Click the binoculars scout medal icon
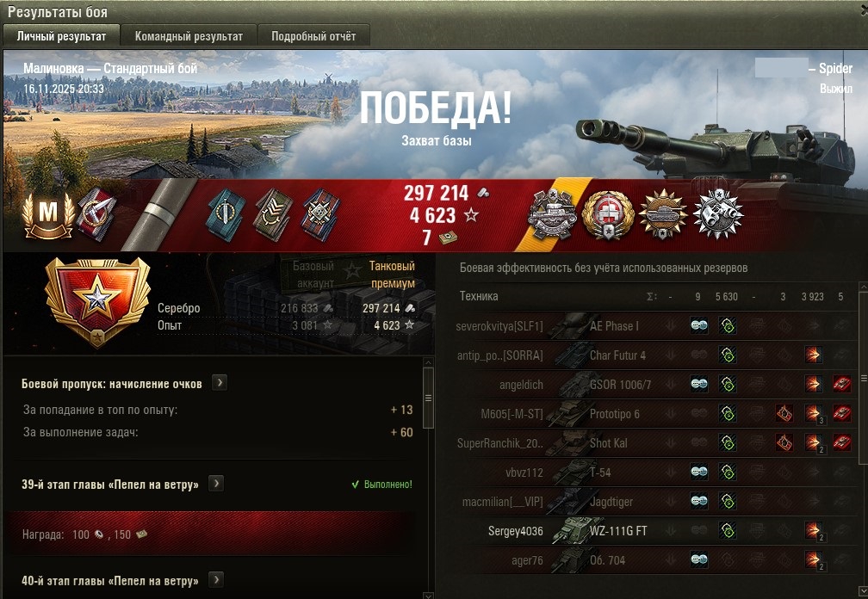This screenshot has width=868, height=599. point(718,214)
